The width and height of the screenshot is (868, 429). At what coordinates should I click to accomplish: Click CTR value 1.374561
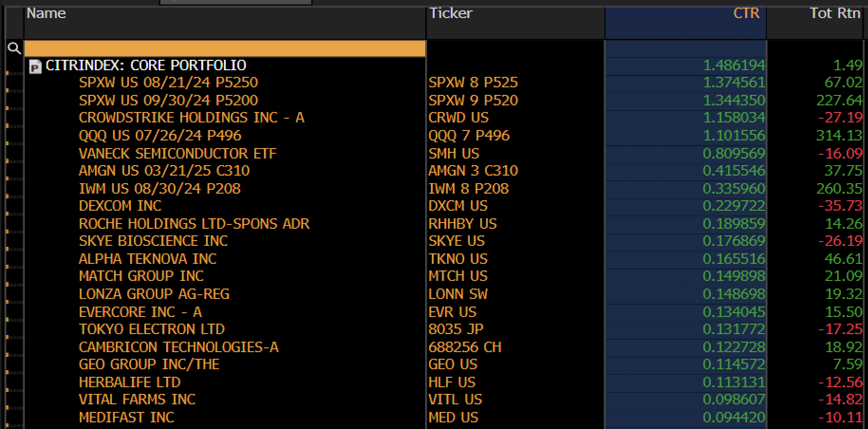[x=734, y=83]
